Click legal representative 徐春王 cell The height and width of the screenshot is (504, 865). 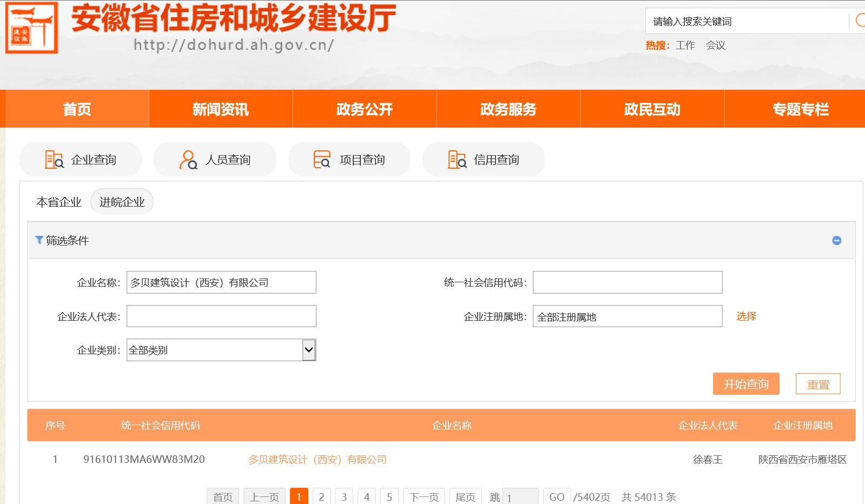click(x=708, y=460)
